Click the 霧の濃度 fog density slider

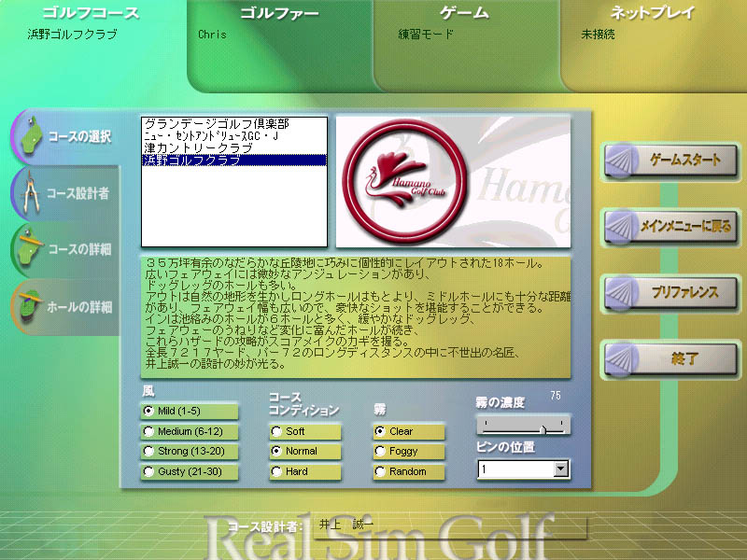[522, 427]
